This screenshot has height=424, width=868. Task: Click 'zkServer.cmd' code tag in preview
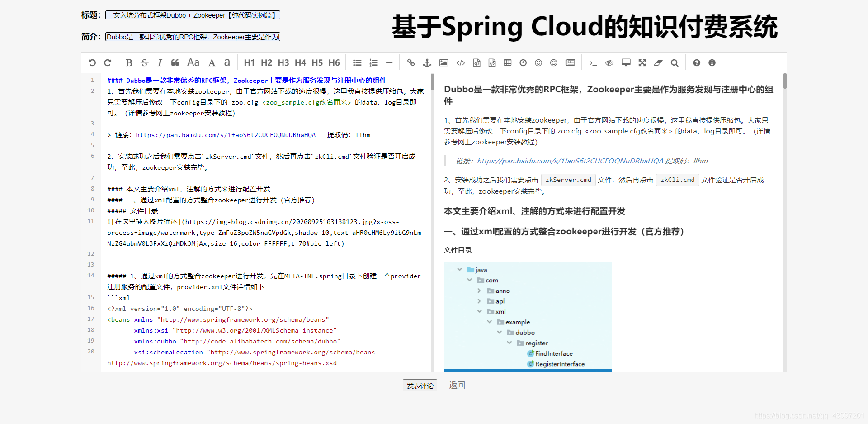tap(568, 180)
